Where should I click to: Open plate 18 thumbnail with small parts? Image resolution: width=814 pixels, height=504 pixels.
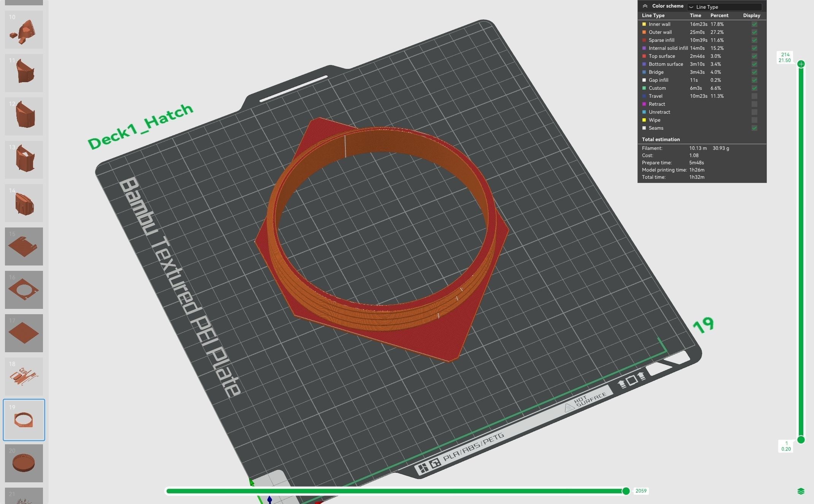pos(24,376)
